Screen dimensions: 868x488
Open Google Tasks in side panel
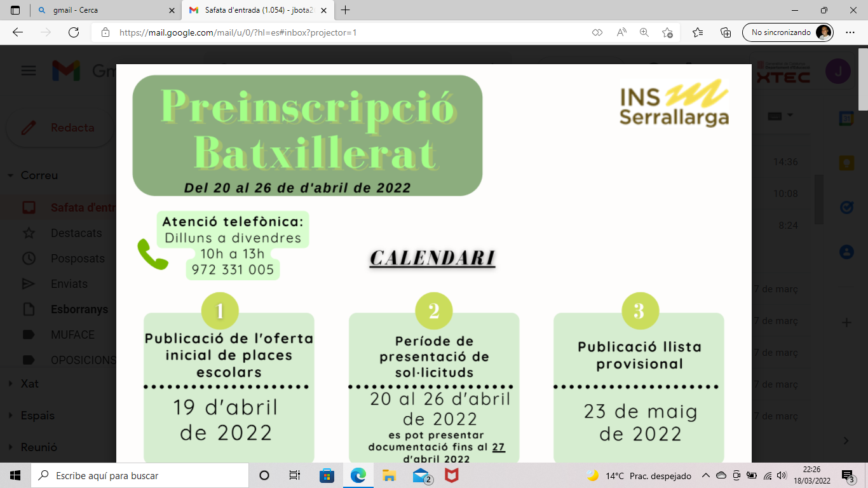[846, 207]
